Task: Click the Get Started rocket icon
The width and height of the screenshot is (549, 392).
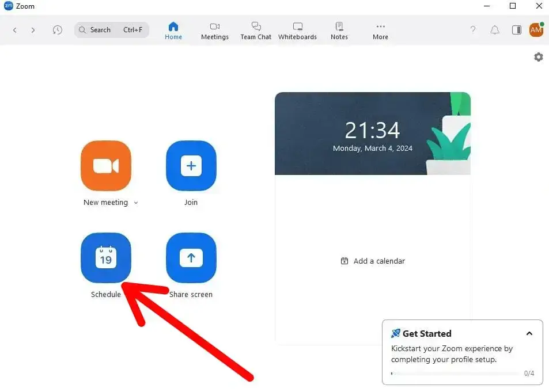Action: point(395,333)
